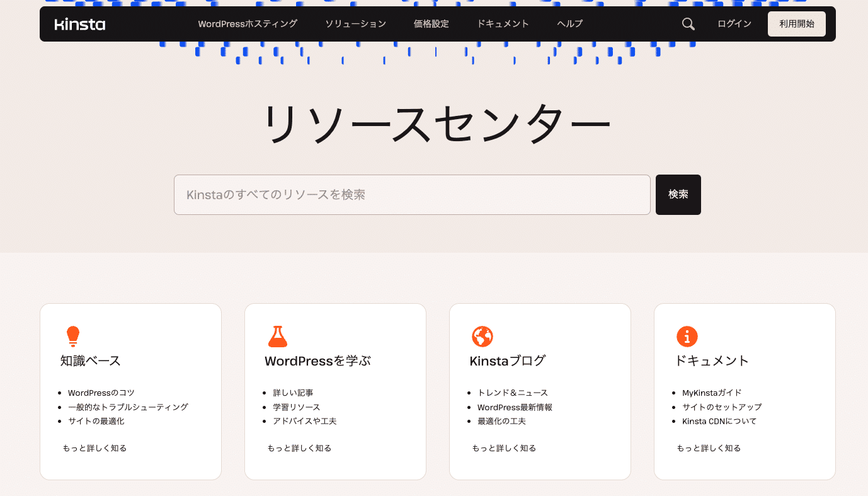Select 価格設定 in the top navigation
The image size is (868, 496).
[x=431, y=23]
